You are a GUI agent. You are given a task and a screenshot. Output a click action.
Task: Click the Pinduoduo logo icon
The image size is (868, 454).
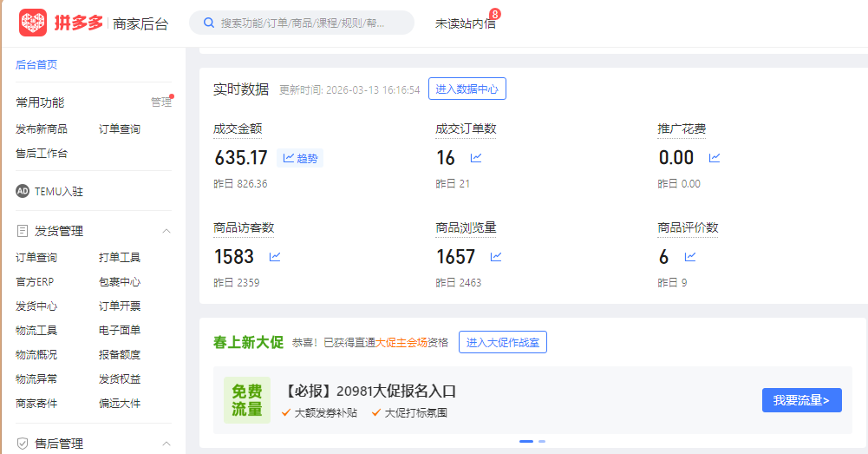point(33,23)
